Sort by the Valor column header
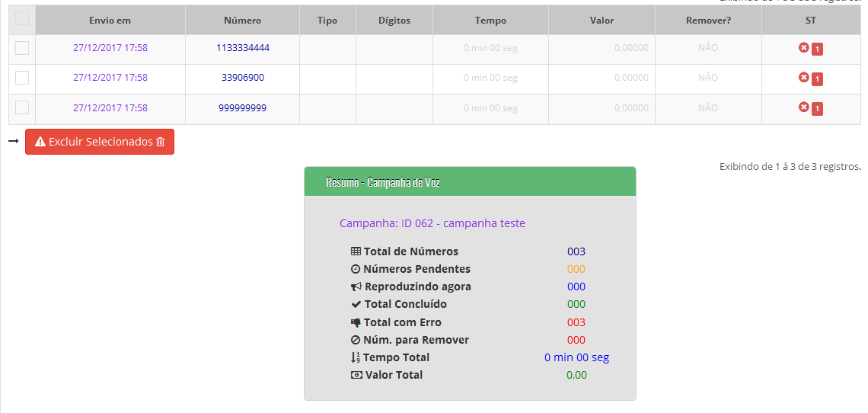 pyautogui.click(x=602, y=21)
